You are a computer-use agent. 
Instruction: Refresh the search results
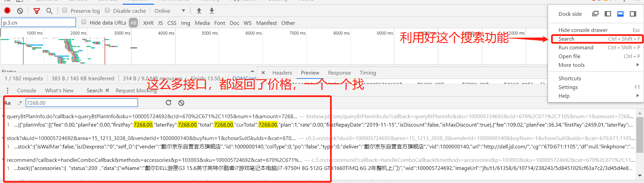click(169, 103)
